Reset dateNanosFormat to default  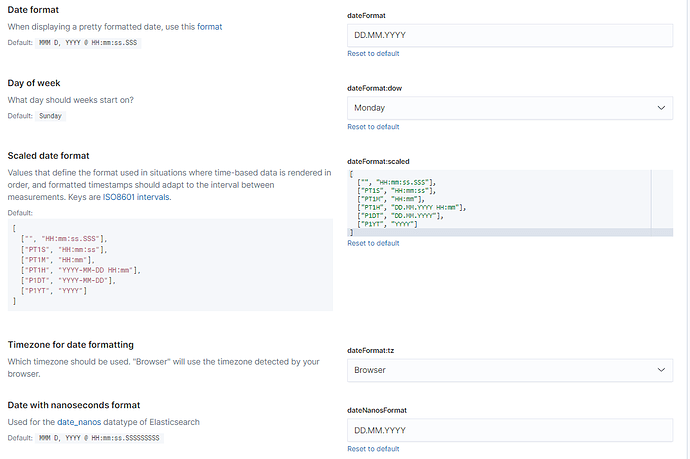373,449
